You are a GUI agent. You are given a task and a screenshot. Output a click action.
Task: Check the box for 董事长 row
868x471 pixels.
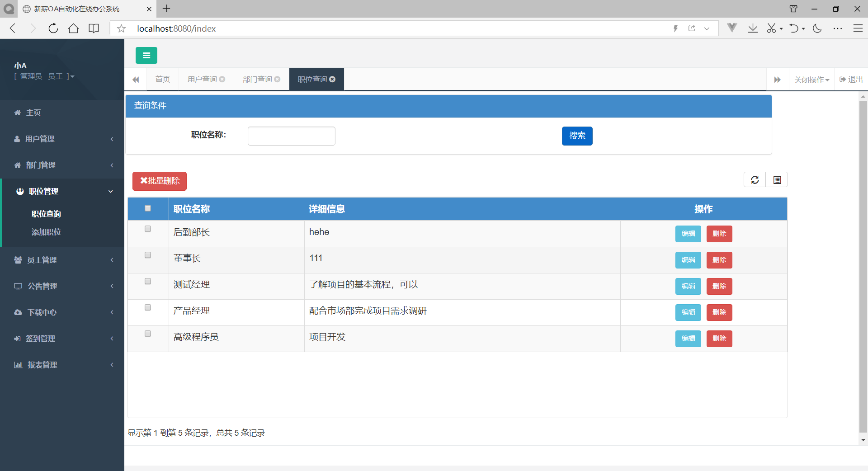(148, 255)
